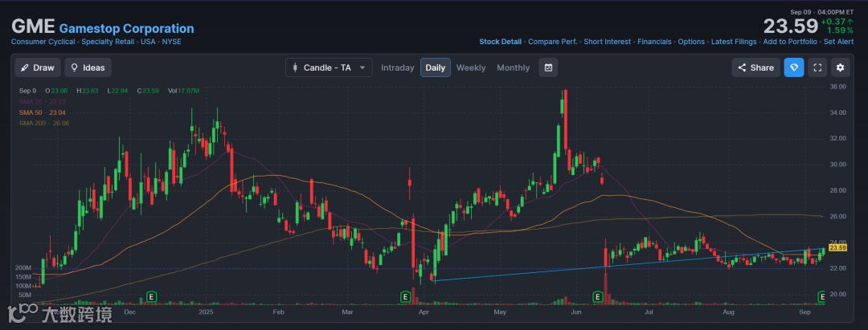The width and height of the screenshot is (868, 330).
Task: Click the blue diamond Elite icon
Action: click(x=794, y=67)
